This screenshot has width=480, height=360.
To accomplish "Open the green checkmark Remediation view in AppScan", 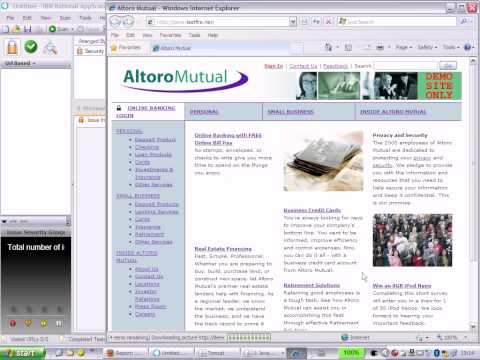I will 31,47.
